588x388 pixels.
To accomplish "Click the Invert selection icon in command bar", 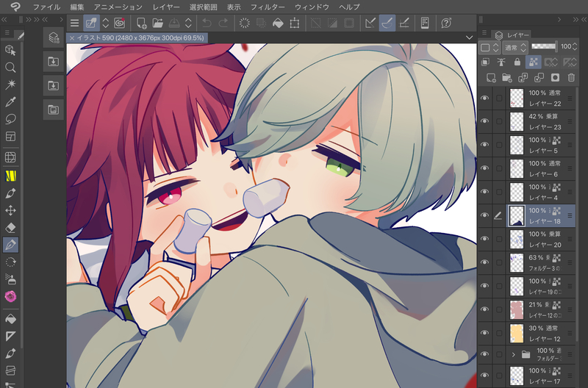I will click(333, 24).
